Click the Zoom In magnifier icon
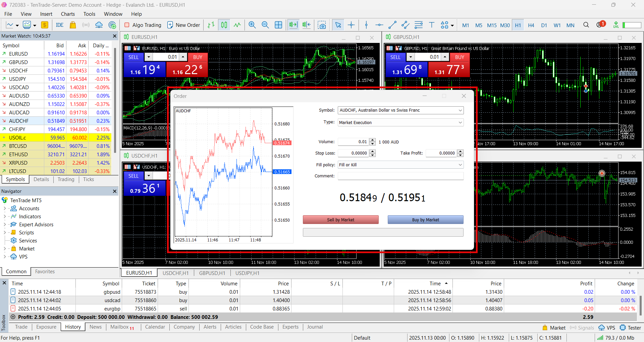This screenshot has width=644, height=342. coord(252,25)
